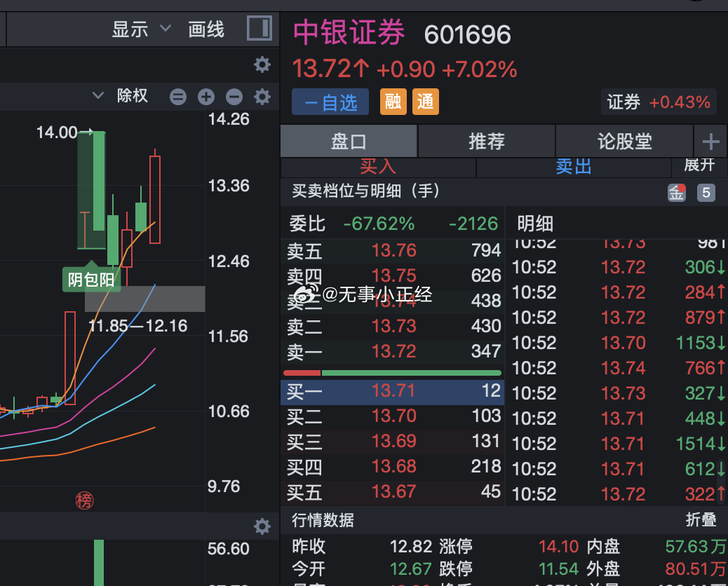728x586 pixels.
Task: Click the 5 levels depth icon
Action: (706, 193)
